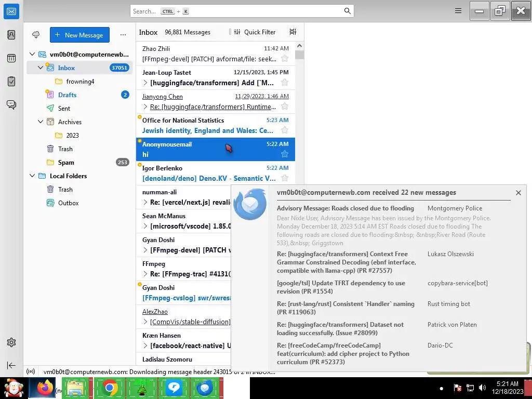Click the search magnifier icon

347,11
